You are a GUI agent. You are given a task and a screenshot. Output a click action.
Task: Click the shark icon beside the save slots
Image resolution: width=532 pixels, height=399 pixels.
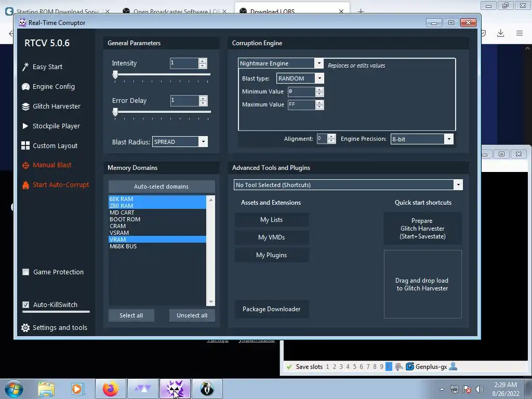click(398, 367)
